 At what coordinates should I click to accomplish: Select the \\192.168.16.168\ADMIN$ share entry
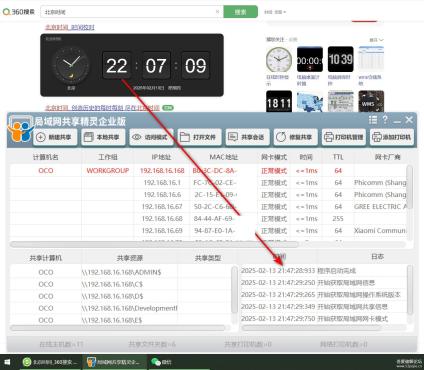[122, 272]
